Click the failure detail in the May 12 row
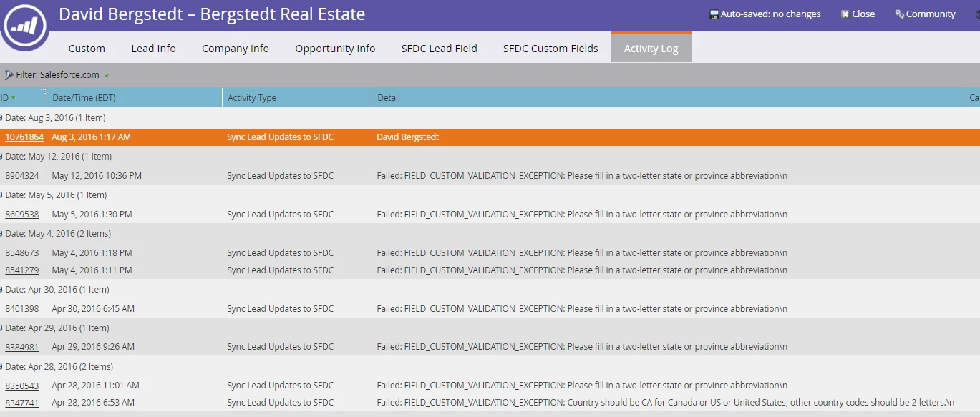The height and width of the screenshot is (417, 980). [x=582, y=176]
